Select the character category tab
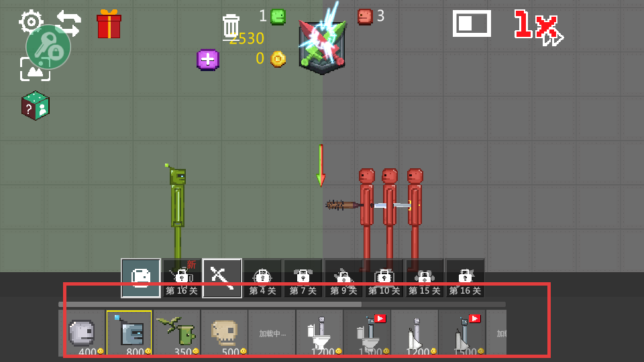This screenshot has width=644, height=362. (141, 278)
